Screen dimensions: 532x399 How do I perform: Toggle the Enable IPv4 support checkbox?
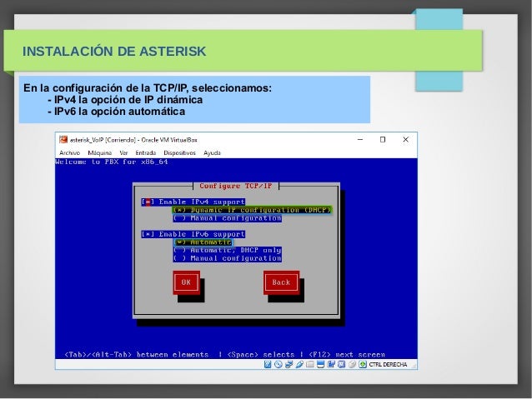148,202
